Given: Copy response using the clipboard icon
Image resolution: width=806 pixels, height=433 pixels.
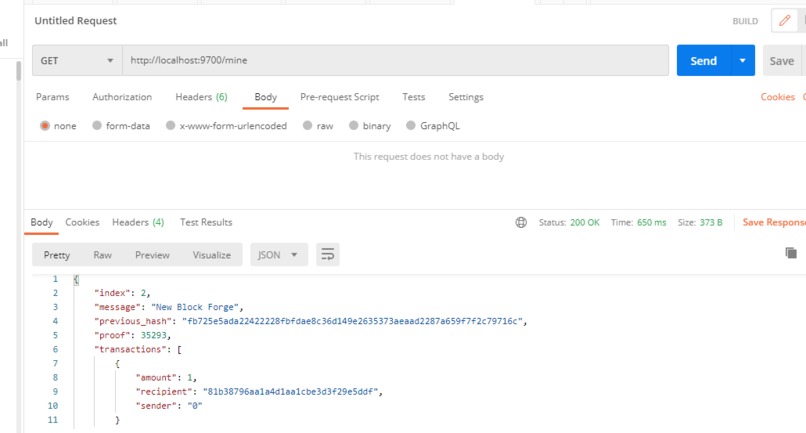Looking at the screenshot, I should coord(791,252).
